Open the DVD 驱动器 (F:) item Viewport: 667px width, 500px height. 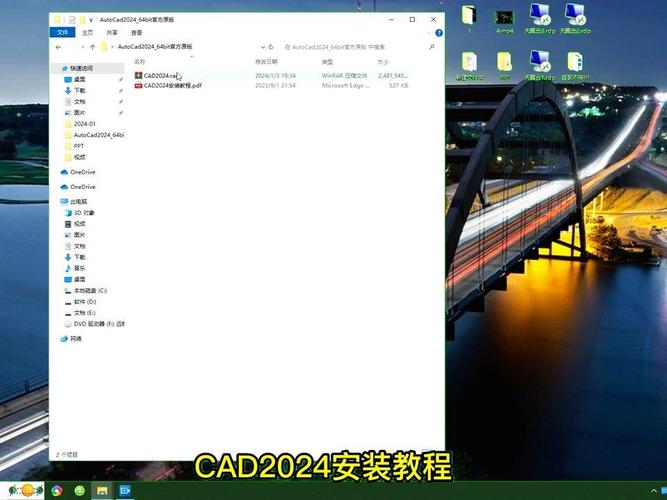[99, 323]
